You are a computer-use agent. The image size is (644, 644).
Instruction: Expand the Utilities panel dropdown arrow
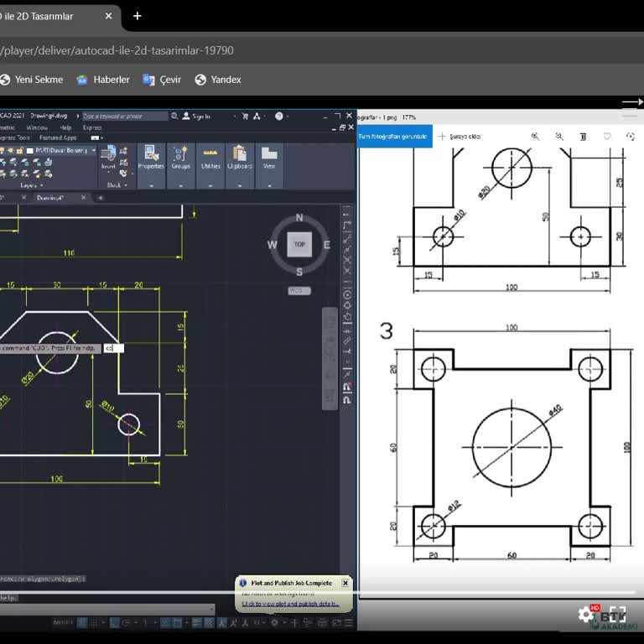(210, 185)
